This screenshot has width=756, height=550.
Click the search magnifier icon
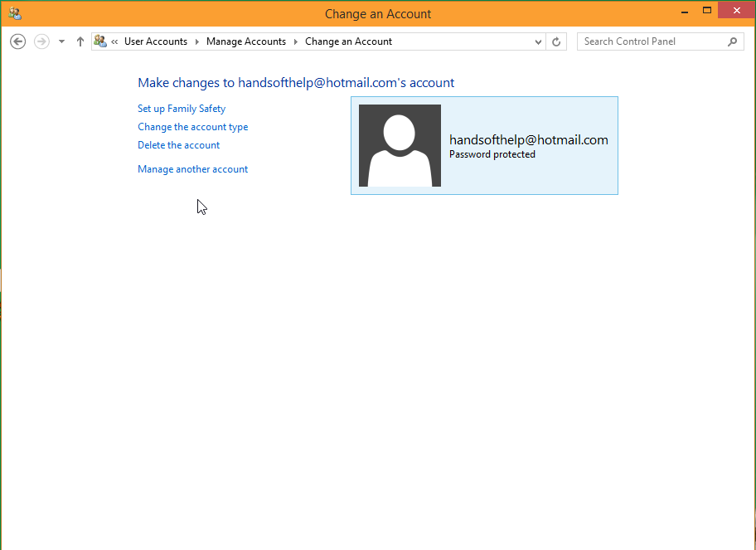733,42
